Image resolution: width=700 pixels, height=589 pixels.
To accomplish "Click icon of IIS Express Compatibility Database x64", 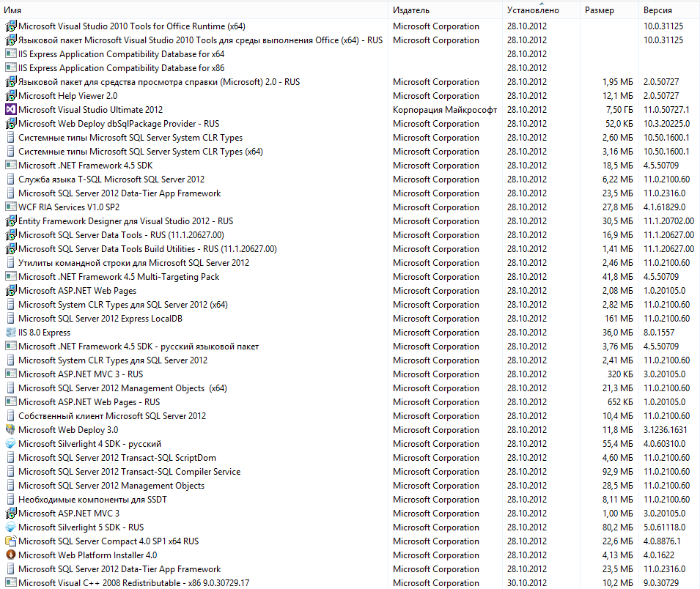I will [x=11, y=53].
